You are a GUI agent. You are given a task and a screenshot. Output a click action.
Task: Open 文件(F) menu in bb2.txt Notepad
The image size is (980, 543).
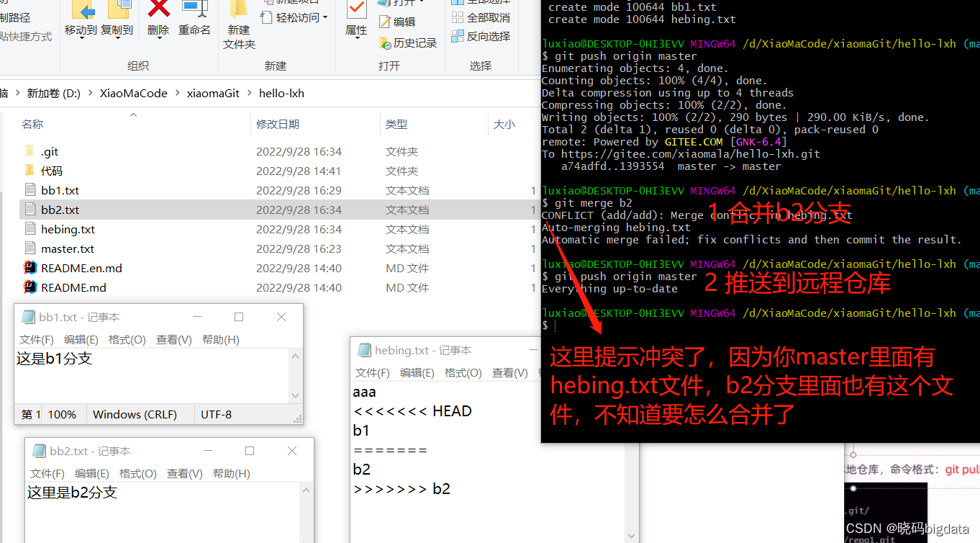[x=47, y=473]
